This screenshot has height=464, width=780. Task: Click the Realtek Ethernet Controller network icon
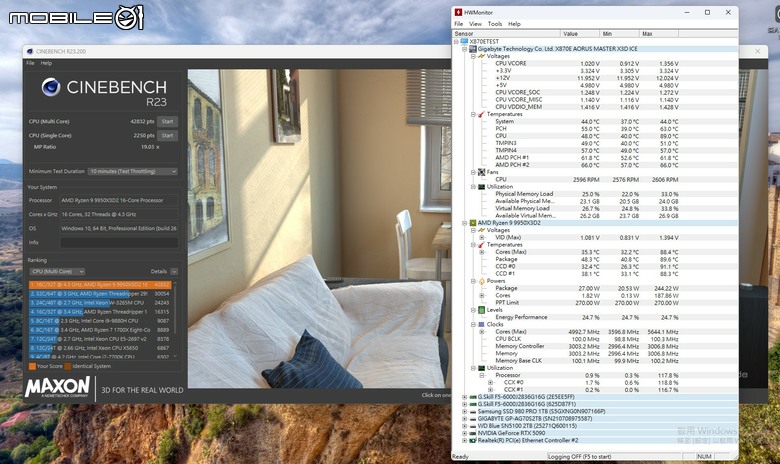(473, 441)
